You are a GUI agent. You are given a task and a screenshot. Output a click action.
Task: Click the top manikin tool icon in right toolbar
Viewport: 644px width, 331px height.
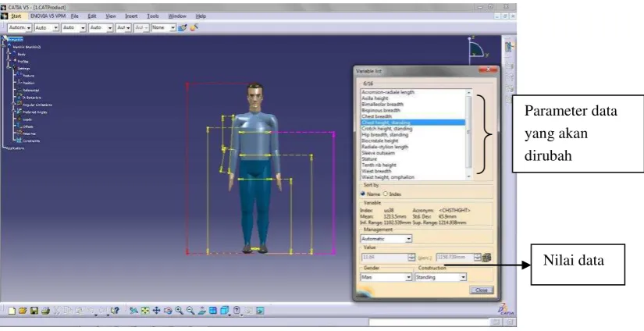tap(509, 47)
